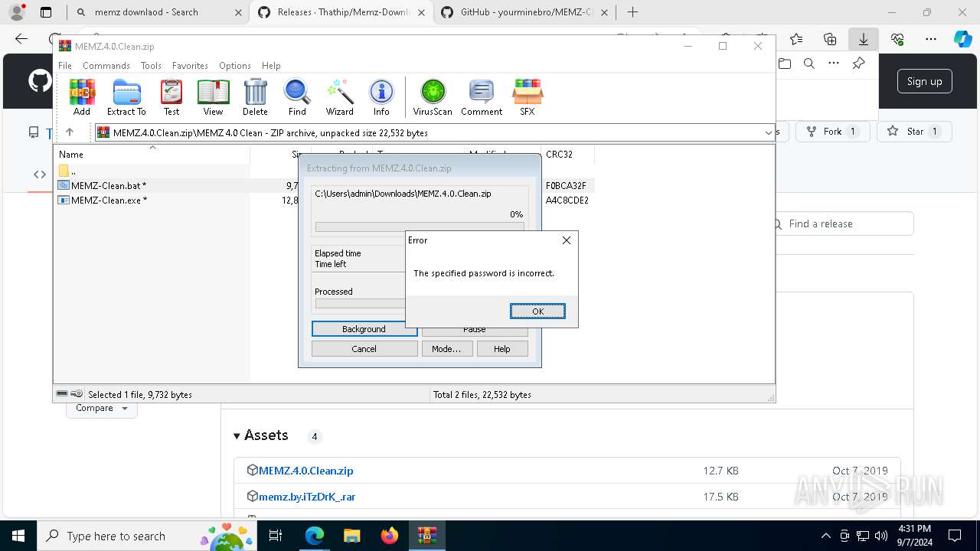Click the Find toolbar icon
The image size is (980, 551).
pos(297,97)
